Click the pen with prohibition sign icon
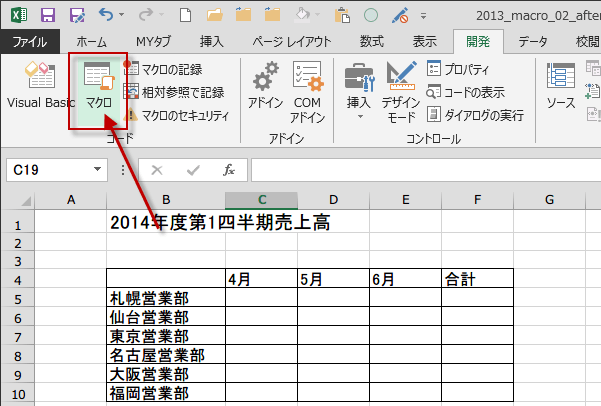The image size is (601, 406). pyautogui.click(x=400, y=15)
